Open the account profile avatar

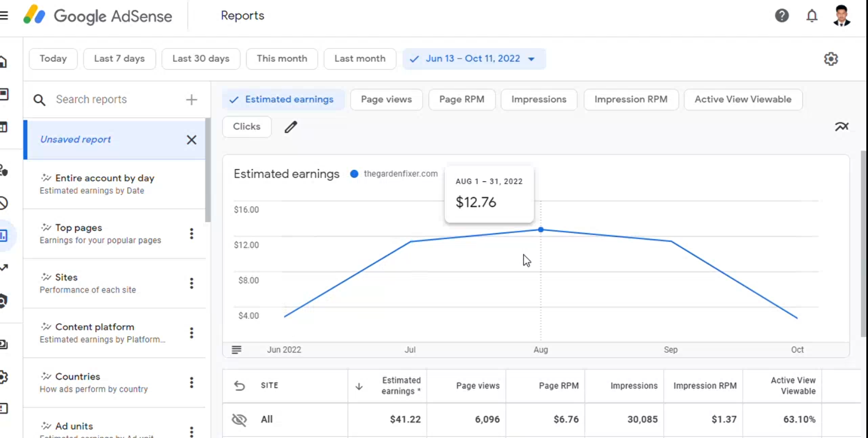coord(841,15)
